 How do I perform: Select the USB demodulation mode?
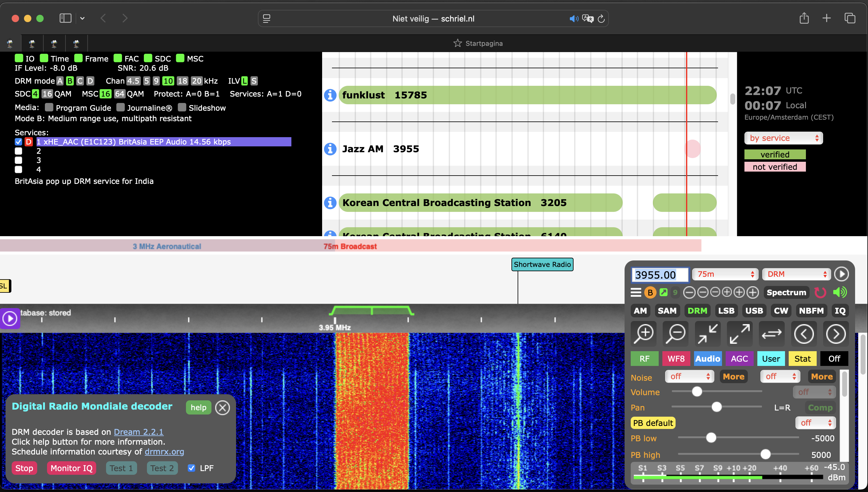coord(754,311)
